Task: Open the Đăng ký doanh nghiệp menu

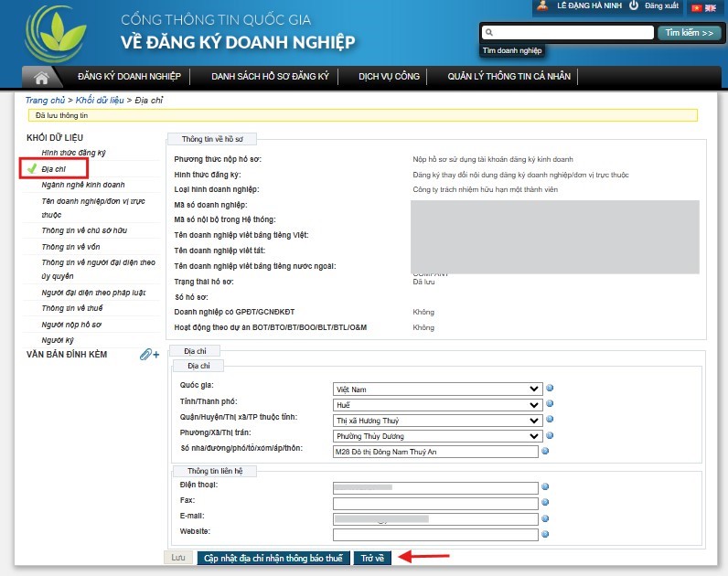Action: coord(129,77)
